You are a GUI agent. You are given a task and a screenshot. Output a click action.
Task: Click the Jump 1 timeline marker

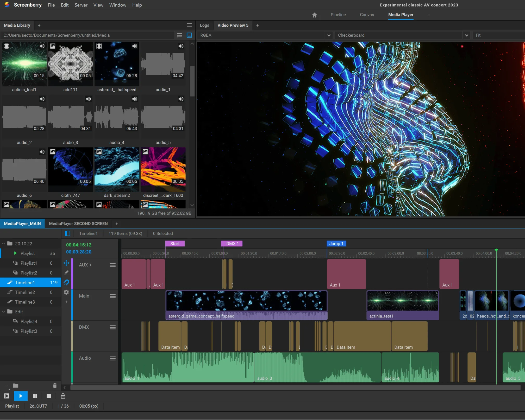(336, 244)
